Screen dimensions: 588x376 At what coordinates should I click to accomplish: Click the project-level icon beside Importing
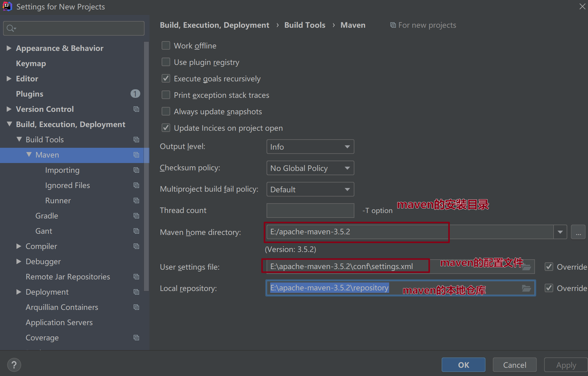tap(136, 170)
